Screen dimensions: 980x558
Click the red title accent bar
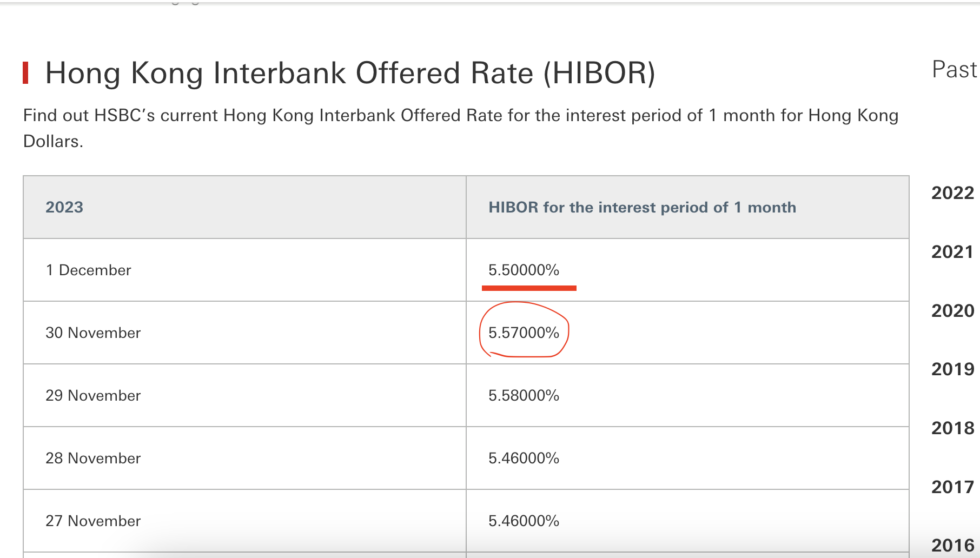[28, 71]
